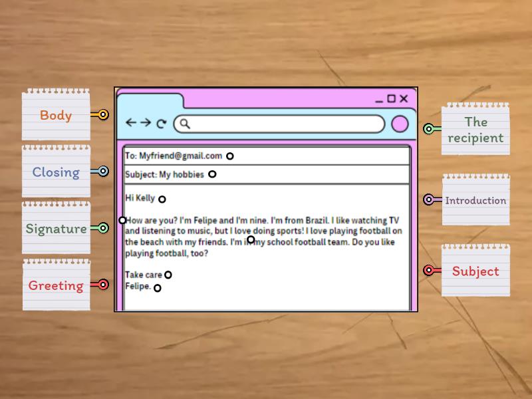The width and height of the screenshot is (532, 399).
Task: Click the pink profile circle in the browser bar
Action: click(400, 124)
